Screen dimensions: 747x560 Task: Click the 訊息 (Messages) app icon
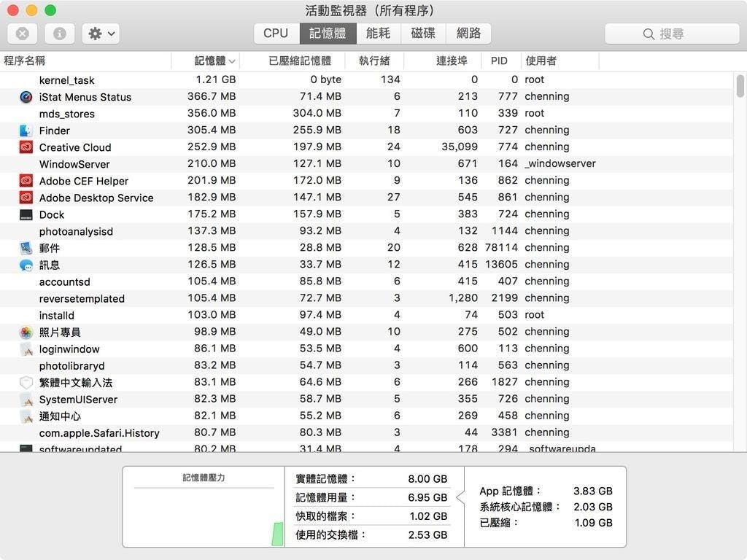[x=26, y=265]
